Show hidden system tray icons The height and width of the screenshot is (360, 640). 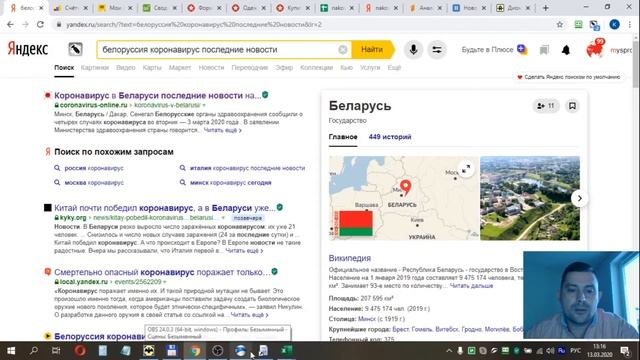[449, 351]
